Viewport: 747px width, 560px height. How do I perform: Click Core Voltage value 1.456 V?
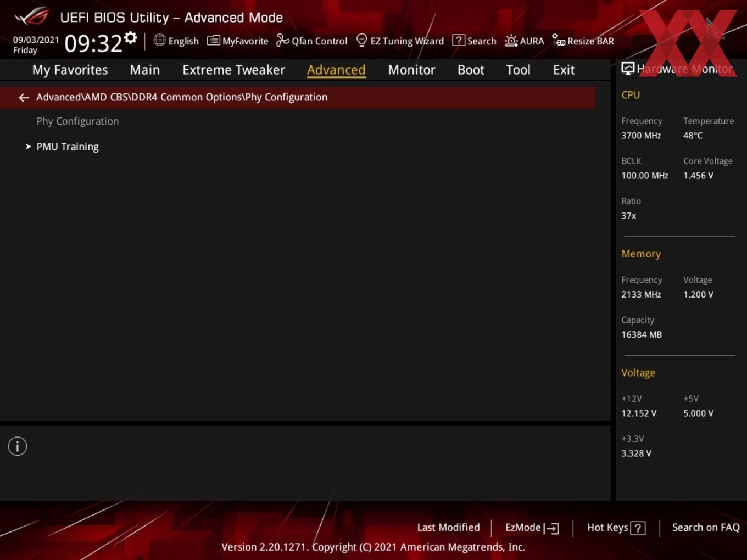[x=698, y=176]
